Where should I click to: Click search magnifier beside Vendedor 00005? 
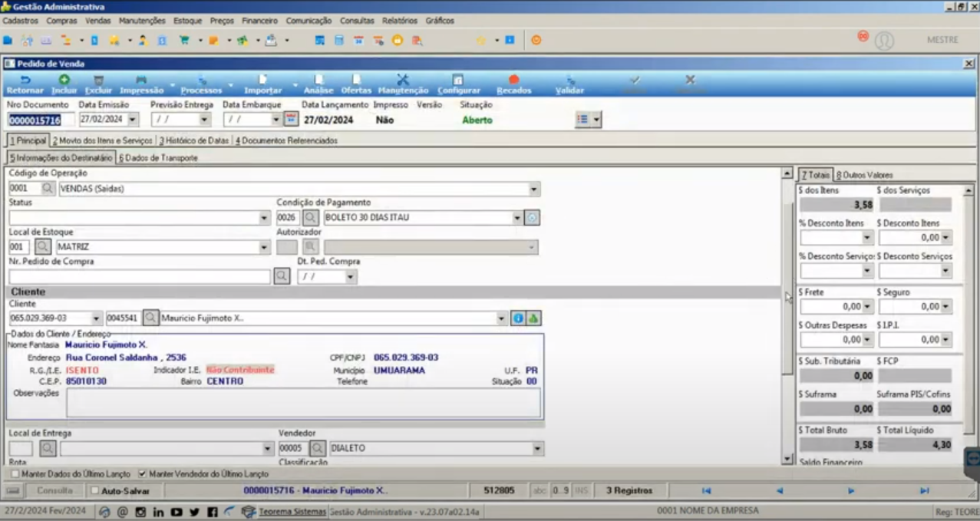(318, 448)
